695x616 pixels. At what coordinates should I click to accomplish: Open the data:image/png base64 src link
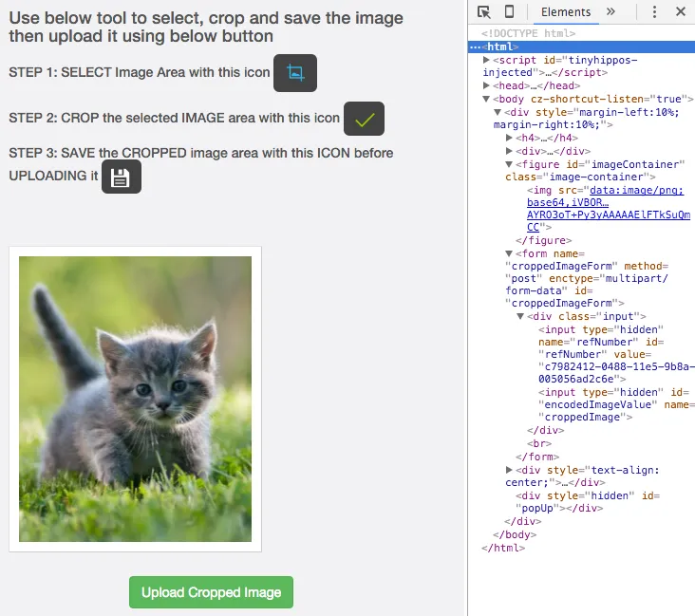coord(608,208)
